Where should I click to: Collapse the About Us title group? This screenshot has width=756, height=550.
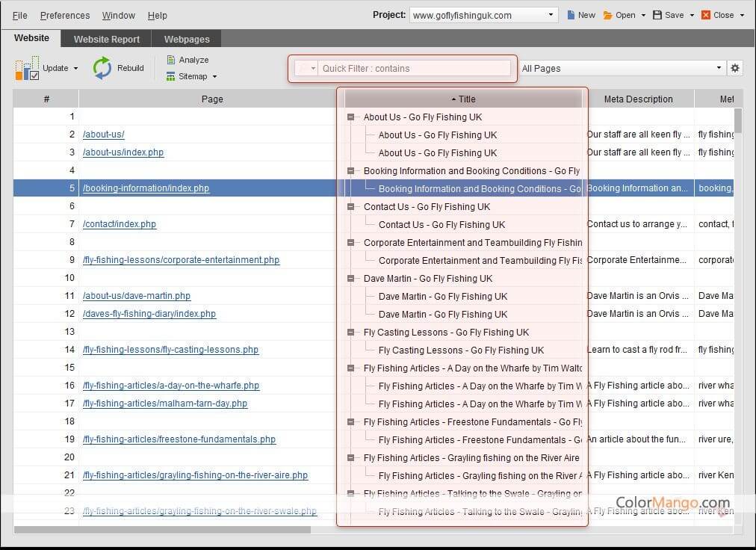350,117
